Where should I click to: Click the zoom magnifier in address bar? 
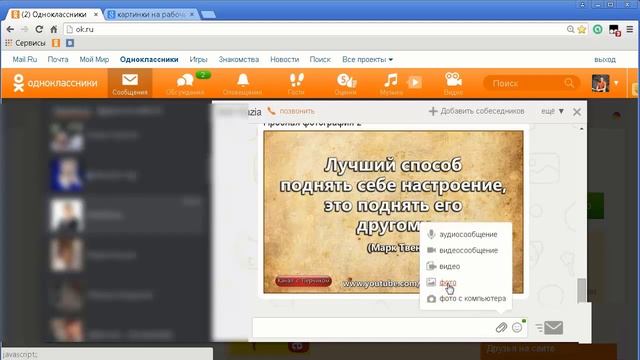click(x=571, y=29)
